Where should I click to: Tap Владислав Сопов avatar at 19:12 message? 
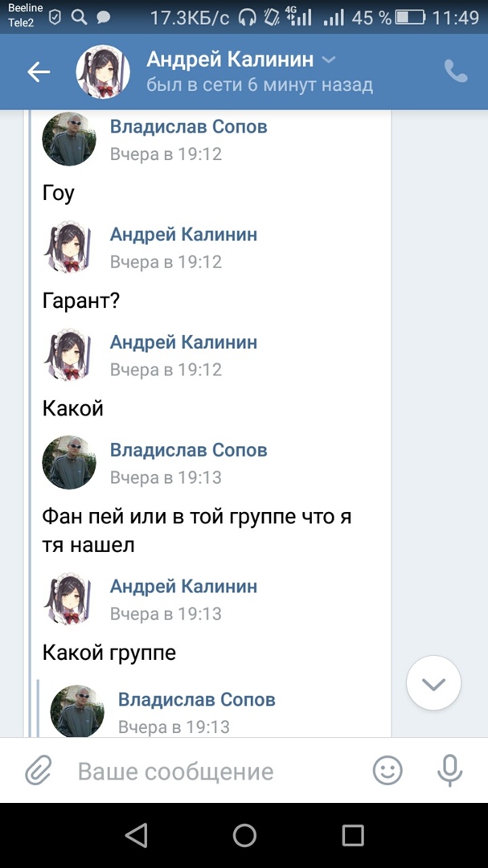(x=69, y=139)
